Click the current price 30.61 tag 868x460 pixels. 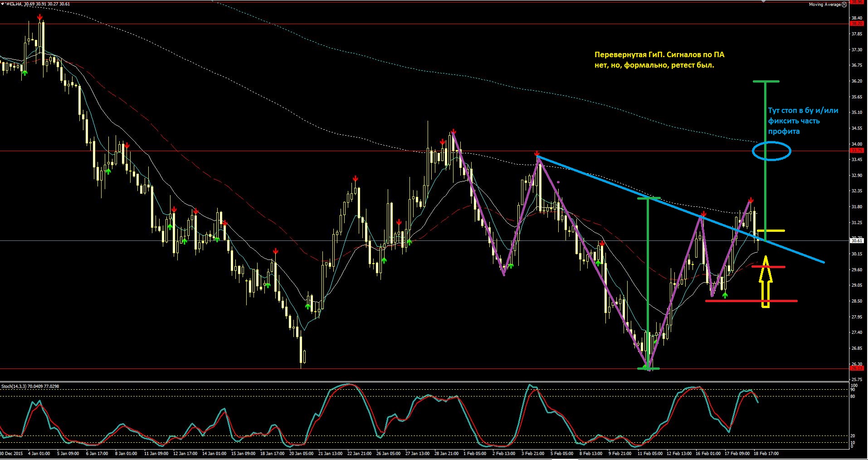coord(857,241)
